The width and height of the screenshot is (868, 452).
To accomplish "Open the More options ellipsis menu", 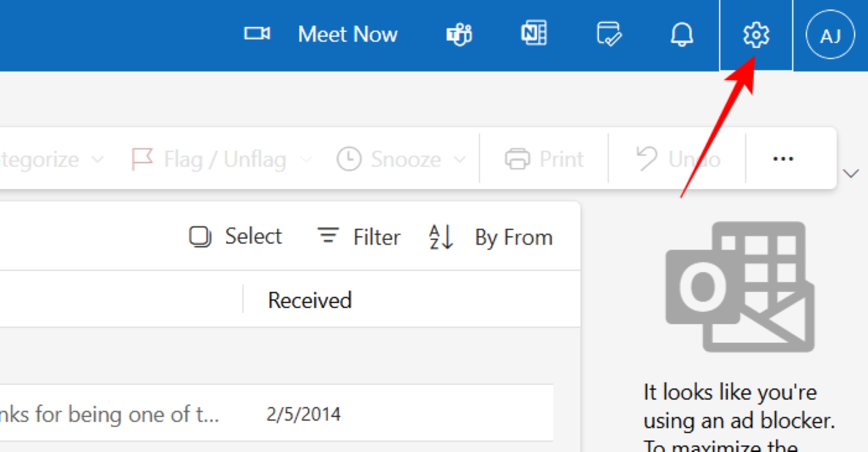I will point(783,159).
